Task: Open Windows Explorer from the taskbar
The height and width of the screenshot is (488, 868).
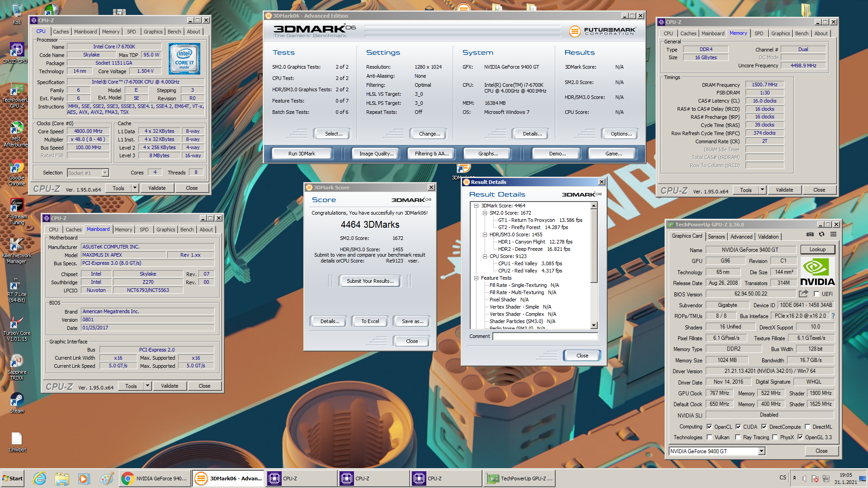Action: [62, 479]
